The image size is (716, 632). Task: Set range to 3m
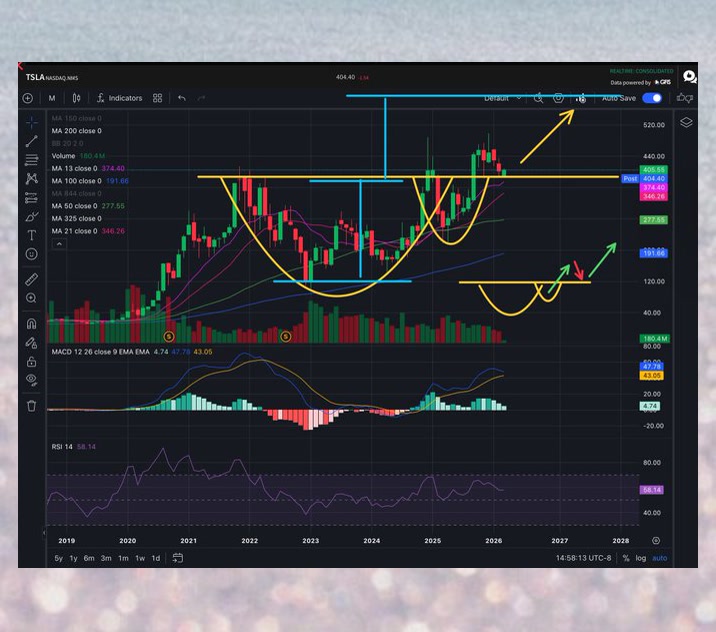click(x=106, y=558)
